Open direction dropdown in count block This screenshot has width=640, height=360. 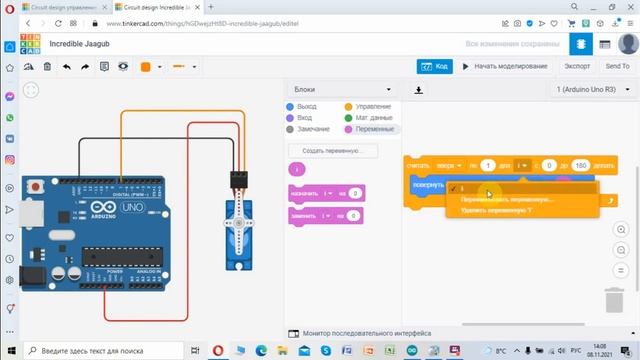[449, 166]
